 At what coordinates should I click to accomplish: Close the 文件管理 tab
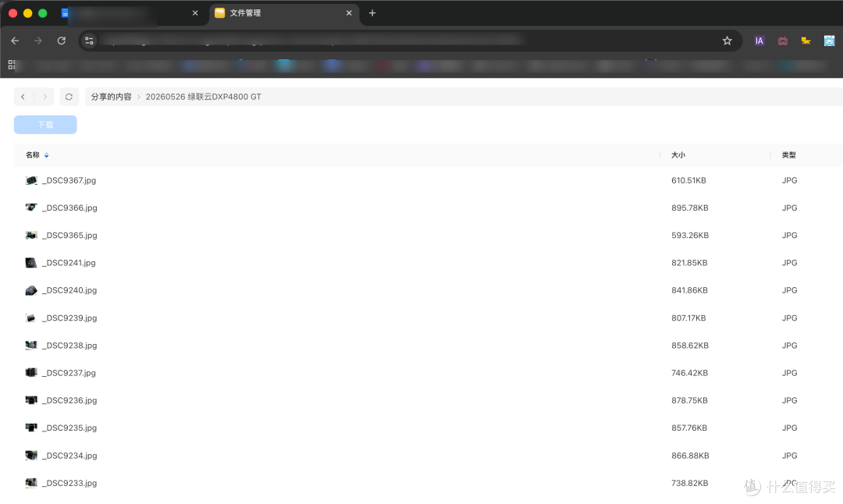[x=349, y=13]
